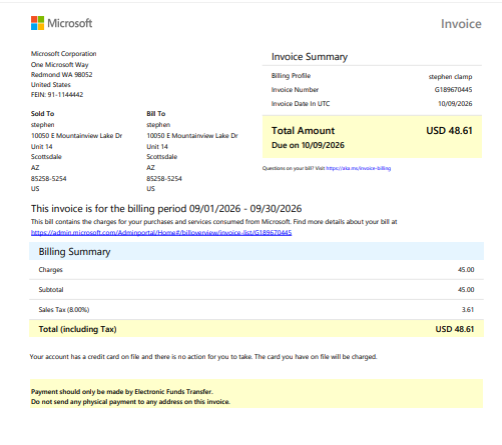
Task: Click 'USD 48.61' next to Total Amount
Action: click(x=449, y=131)
